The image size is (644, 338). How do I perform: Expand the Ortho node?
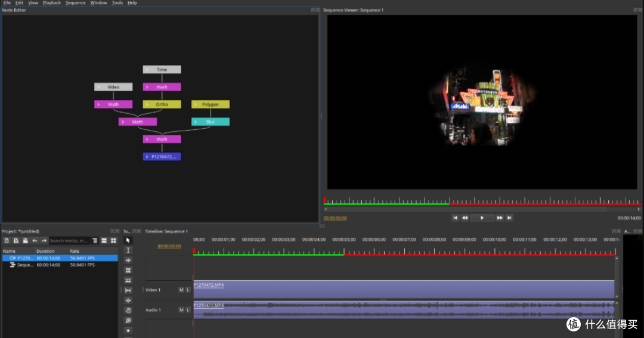(x=147, y=104)
